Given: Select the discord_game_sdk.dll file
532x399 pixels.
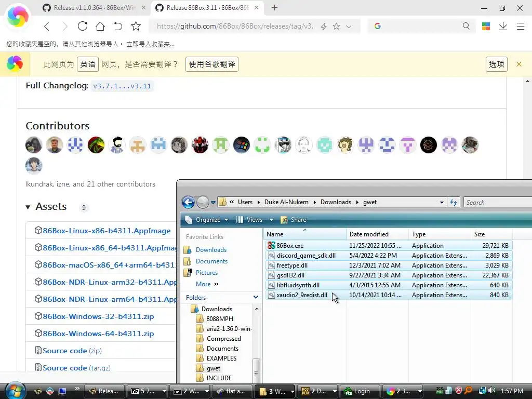Looking at the screenshot, I should [x=389, y=256].
